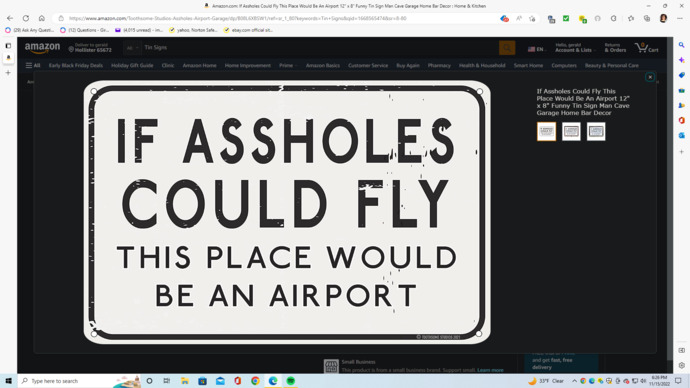The image size is (690, 388).
Task: Close the image viewer popup
Action: [x=650, y=77]
